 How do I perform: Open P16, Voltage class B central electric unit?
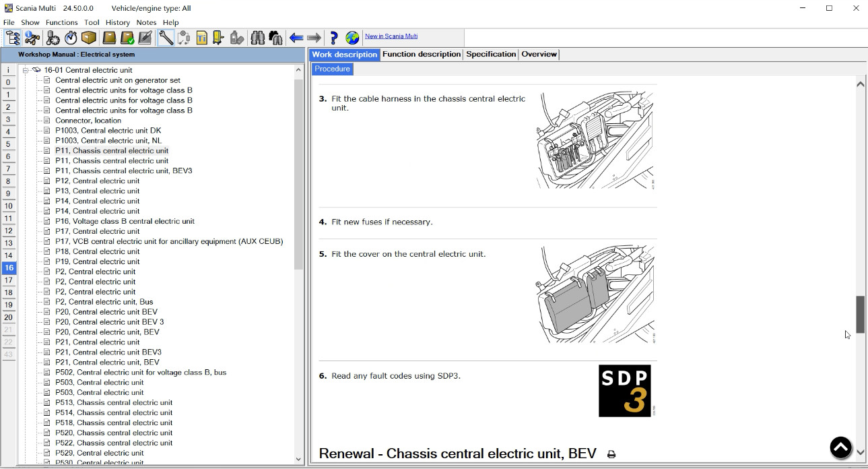coord(125,221)
